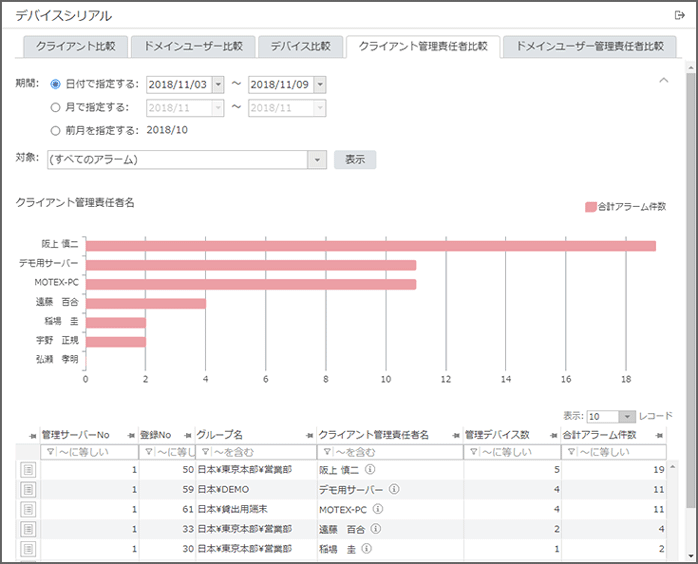698x564 pixels.
Task: Click table scrollbar up arrow
Action: point(673,467)
